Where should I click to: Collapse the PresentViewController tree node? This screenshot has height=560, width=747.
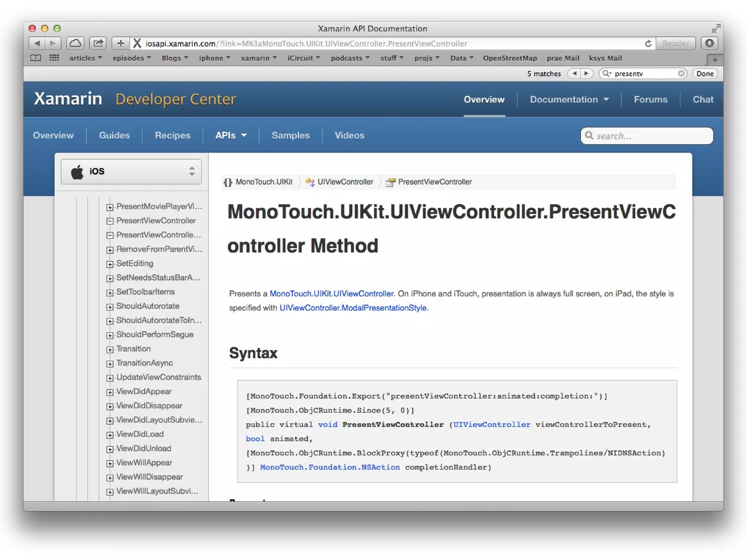tap(110, 221)
